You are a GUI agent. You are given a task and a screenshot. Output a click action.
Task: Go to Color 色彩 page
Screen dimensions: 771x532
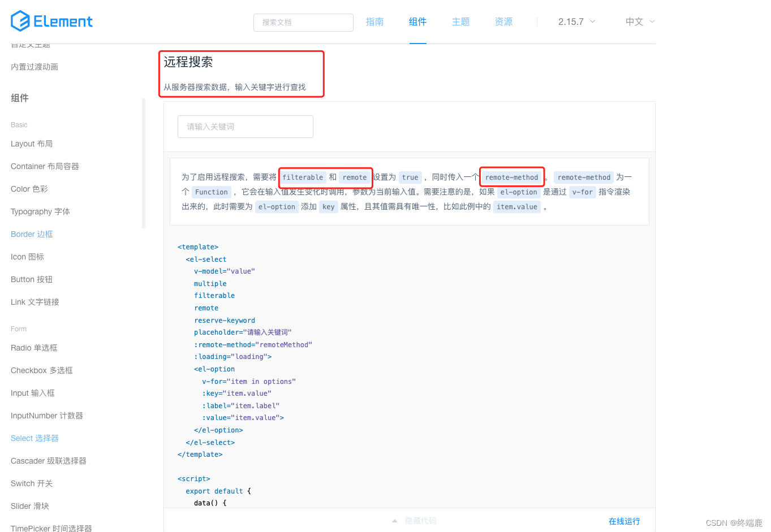pyautogui.click(x=29, y=189)
